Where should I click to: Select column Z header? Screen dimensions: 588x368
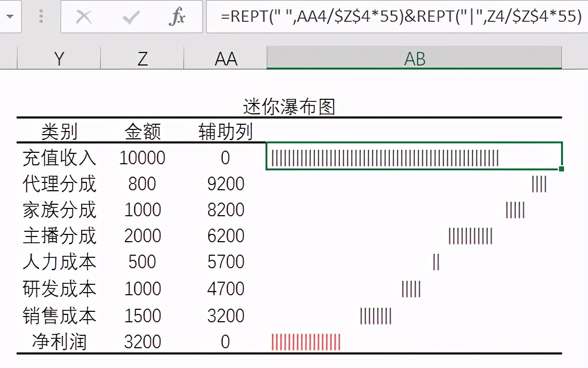(x=143, y=58)
